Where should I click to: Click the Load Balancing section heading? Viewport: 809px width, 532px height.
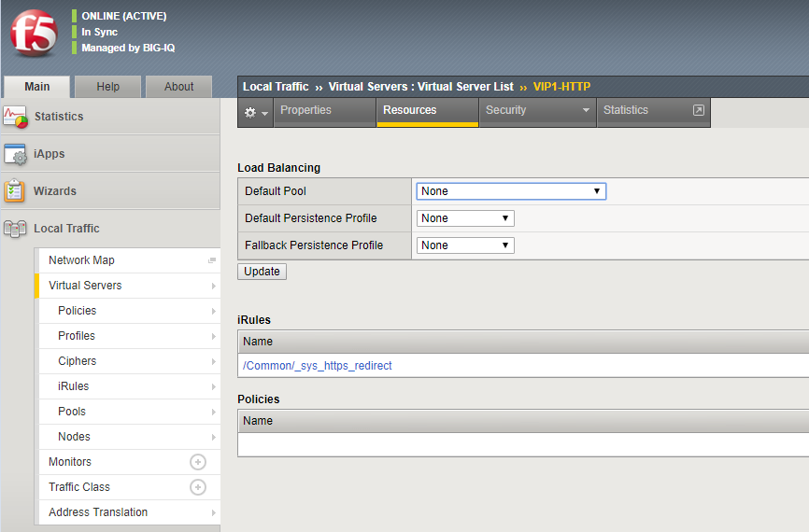278,168
